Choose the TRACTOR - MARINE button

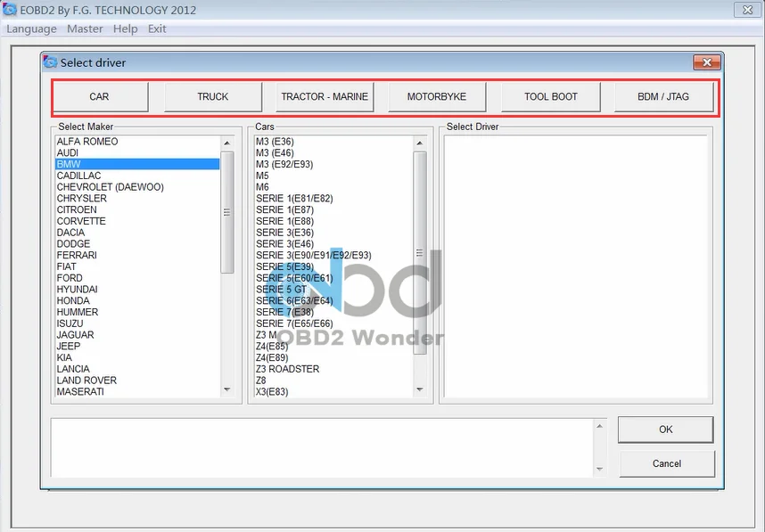click(x=325, y=96)
